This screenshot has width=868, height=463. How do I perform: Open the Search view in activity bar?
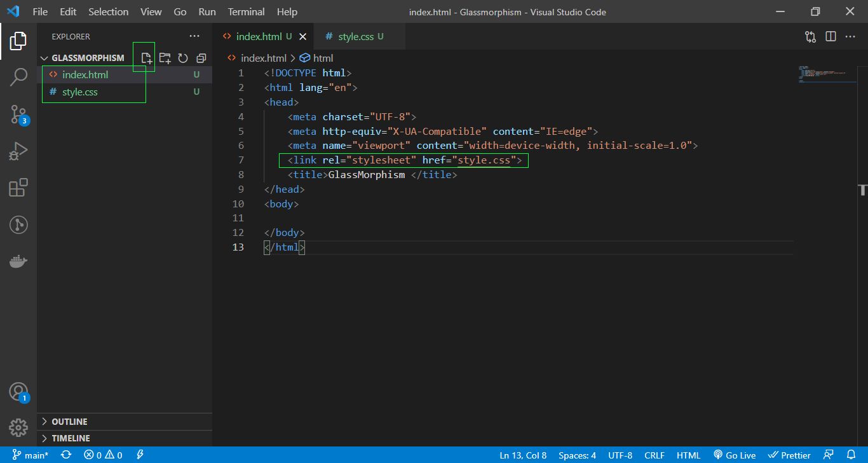(18, 78)
